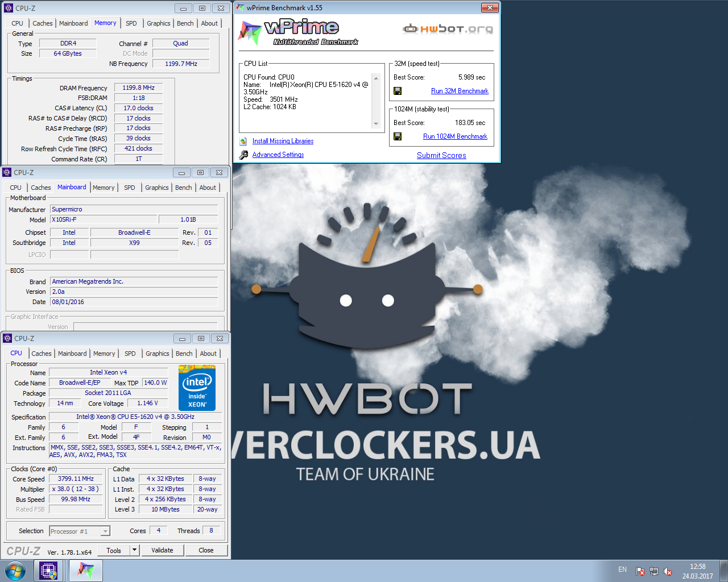Open the Tools button dropdown arrow

134,550
